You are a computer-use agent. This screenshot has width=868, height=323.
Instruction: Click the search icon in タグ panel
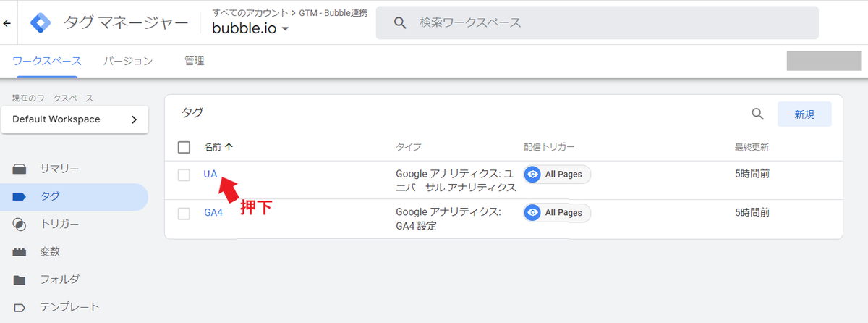coord(757,114)
